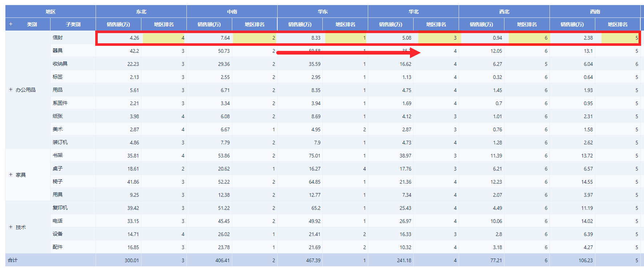Click 设备 西北 sales value 2.8
This screenshot has width=644, height=268.
[x=499, y=234]
